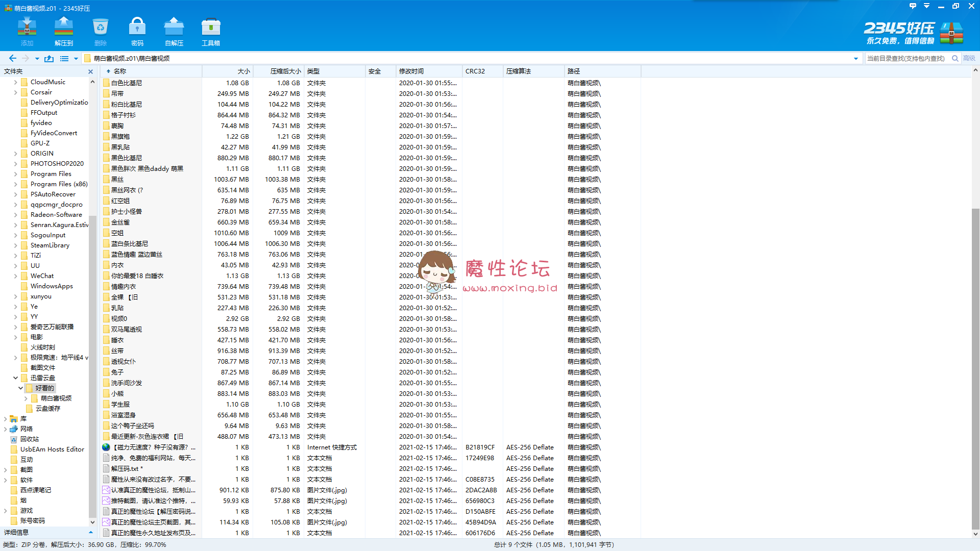Click the feedback speech-bubble icon in title bar

[x=913, y=6]
